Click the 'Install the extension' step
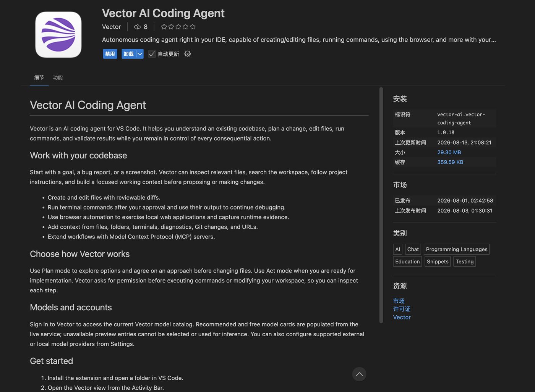The width and height of the screenshot is (535, 392). coord(115,378)
